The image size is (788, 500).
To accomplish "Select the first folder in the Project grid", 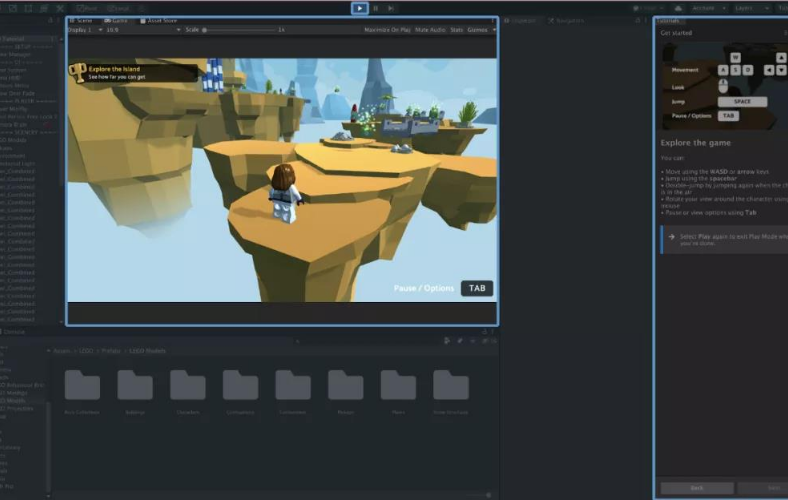I will [82, 386].
